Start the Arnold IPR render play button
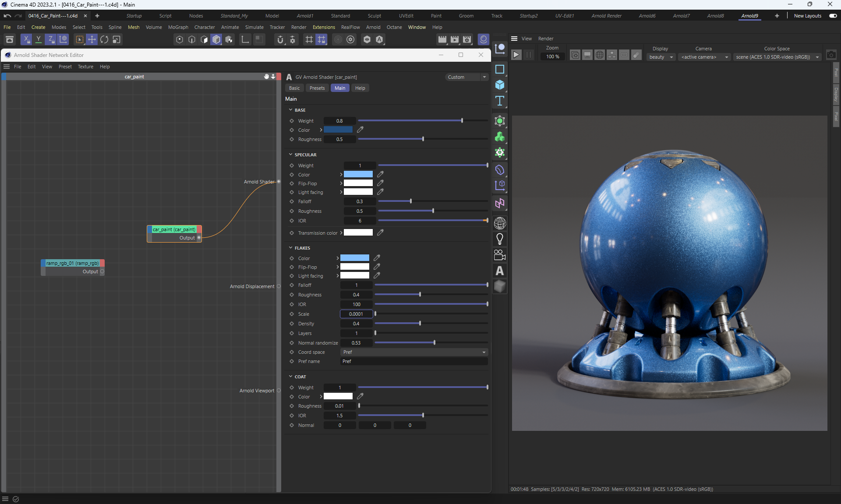The height and width of the screenshot is (504, 841). (x=516, y=55)
